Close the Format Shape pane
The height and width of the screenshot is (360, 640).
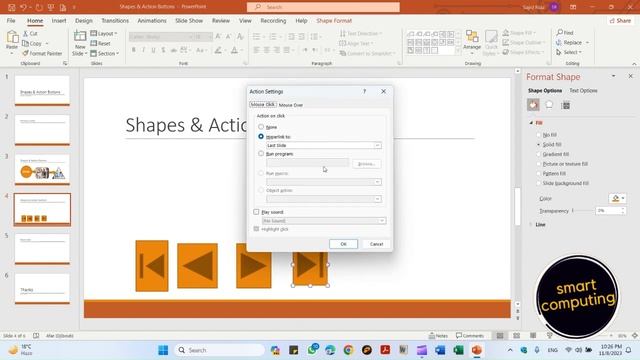coord(630,76)
